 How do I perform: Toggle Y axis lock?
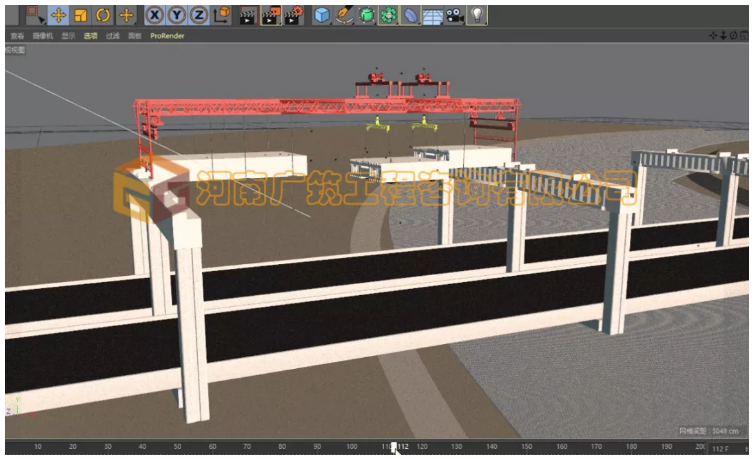[177, 15]
